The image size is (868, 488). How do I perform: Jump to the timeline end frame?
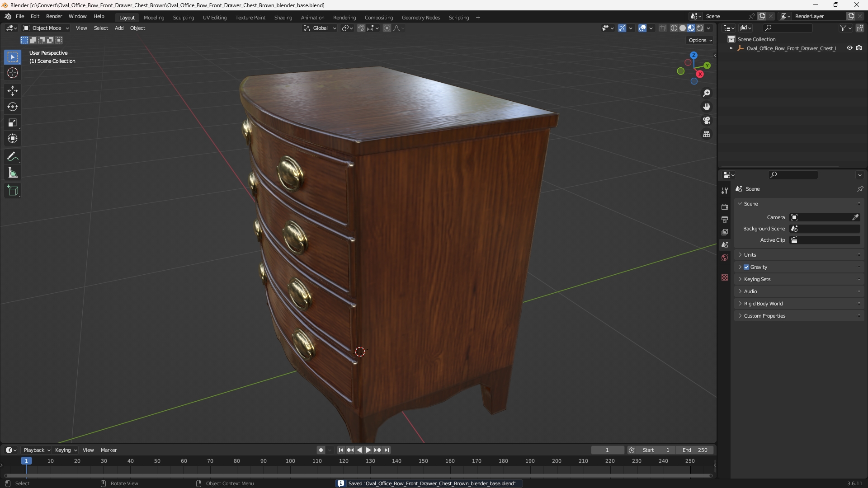(387, 450)
